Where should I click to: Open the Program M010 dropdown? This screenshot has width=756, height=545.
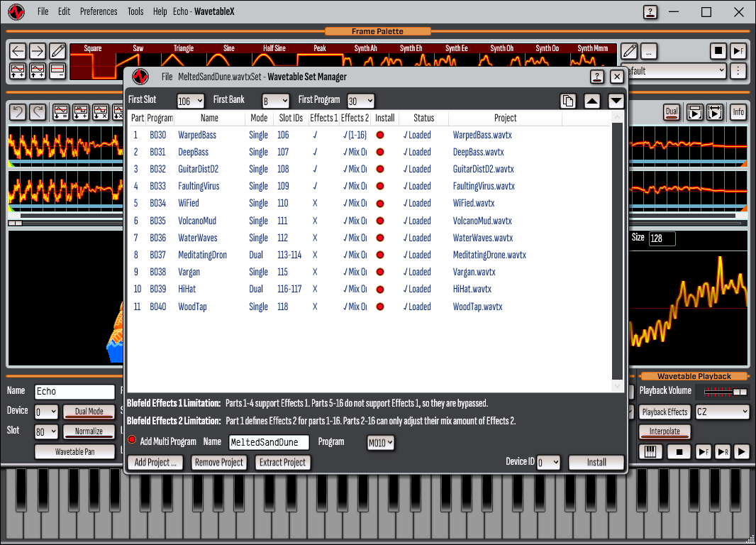pos(381,443)
